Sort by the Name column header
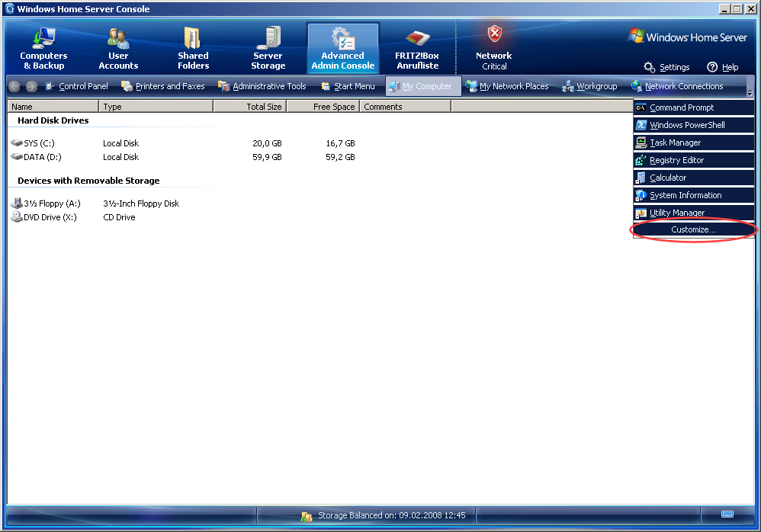Viewport: 761px width, 532px height. tap(53, 107)
